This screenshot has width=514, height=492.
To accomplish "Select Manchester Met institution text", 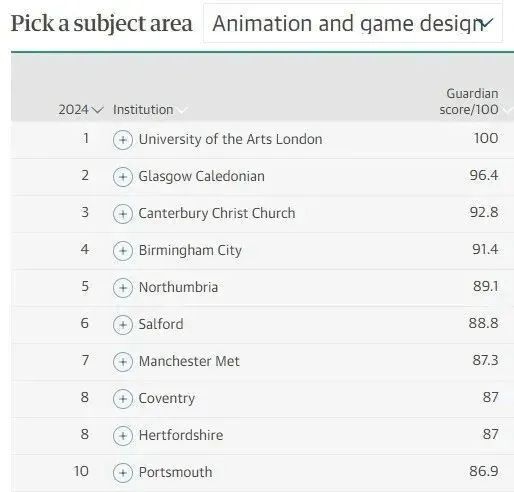I will click(x=189, y=361).
